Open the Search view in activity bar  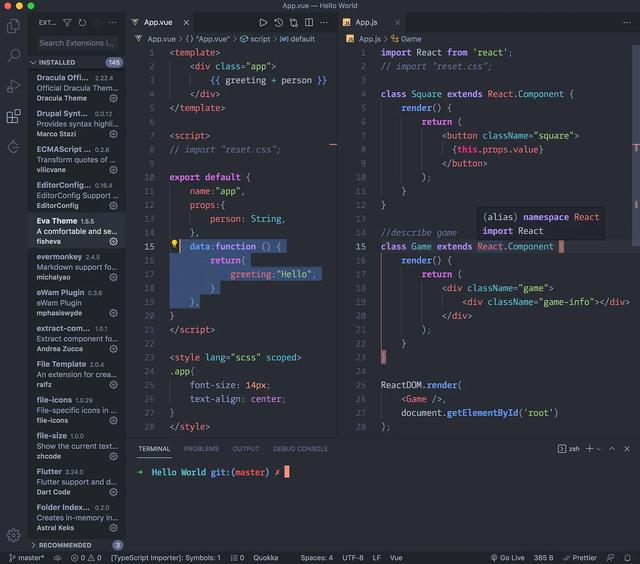click(x=13, y=55)
